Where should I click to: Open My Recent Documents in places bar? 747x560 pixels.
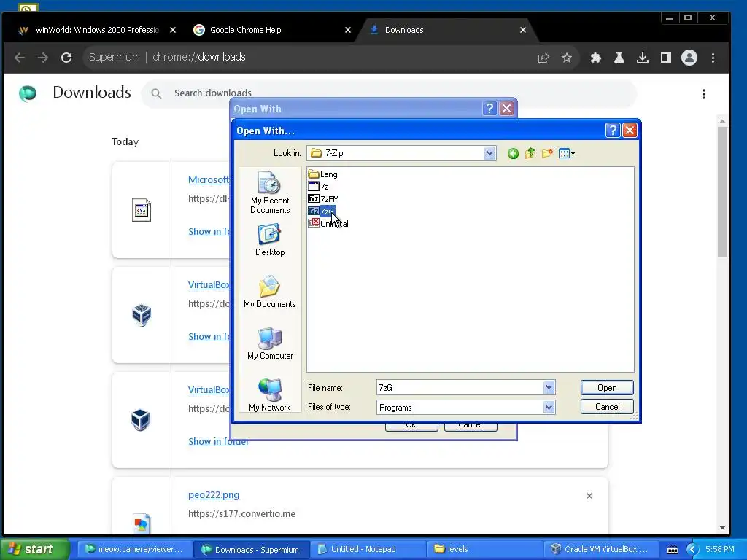click(x=270, y=192)
